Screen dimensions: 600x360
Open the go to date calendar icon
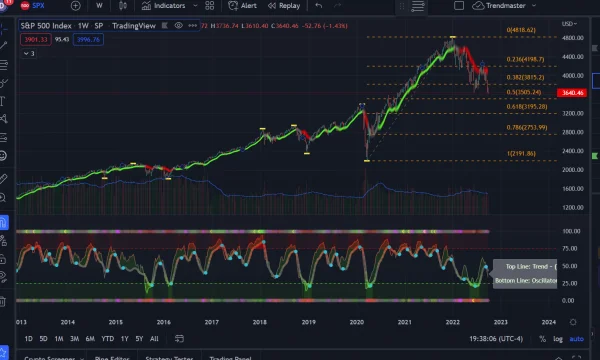point(179,339)
